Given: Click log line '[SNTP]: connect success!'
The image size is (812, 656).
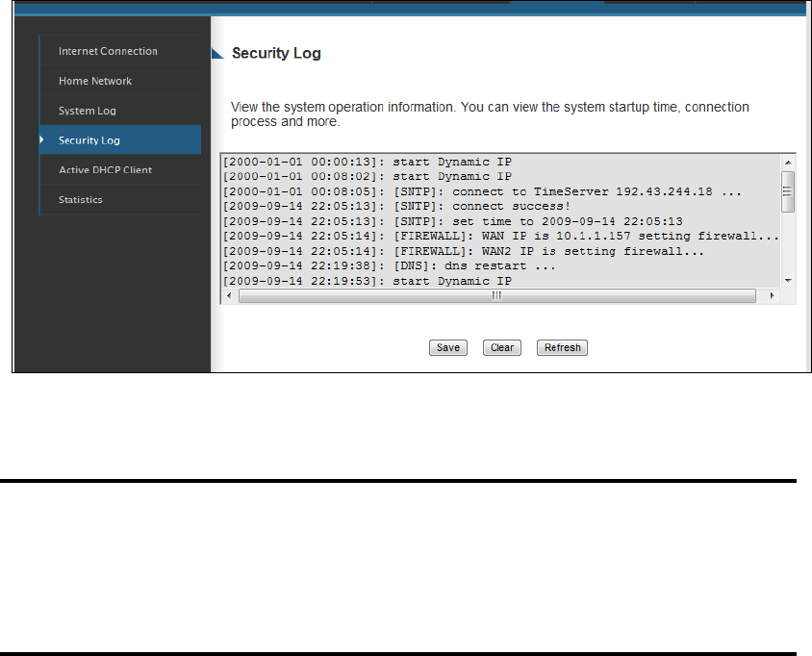Looking at the screenshot, I should coord(396,206).
